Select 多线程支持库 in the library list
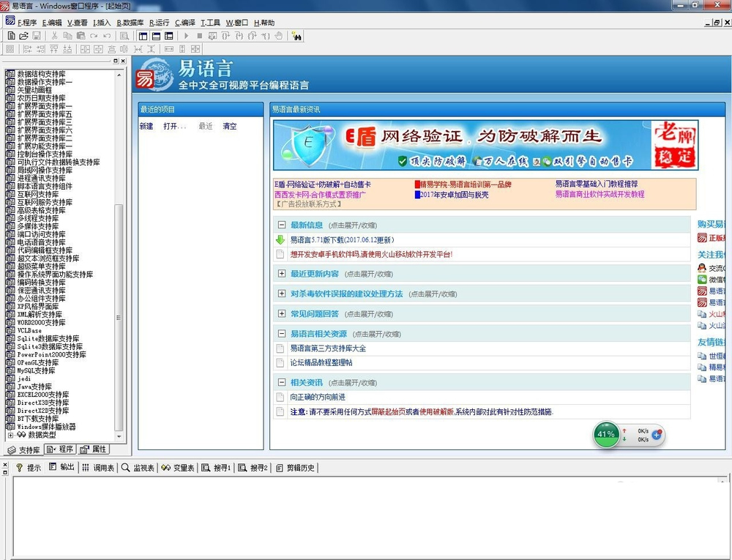Image resolution: width=732 pixels, height=560 pixels. point(38,218)
